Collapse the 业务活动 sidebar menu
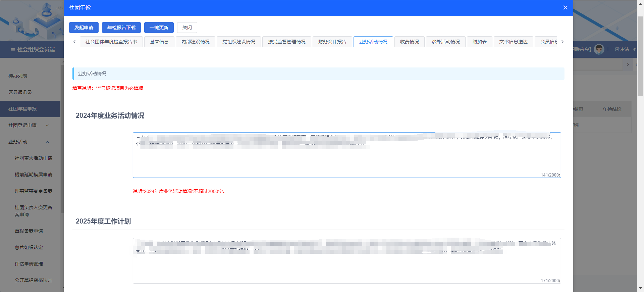644x292 pixels. click(29, 142)
